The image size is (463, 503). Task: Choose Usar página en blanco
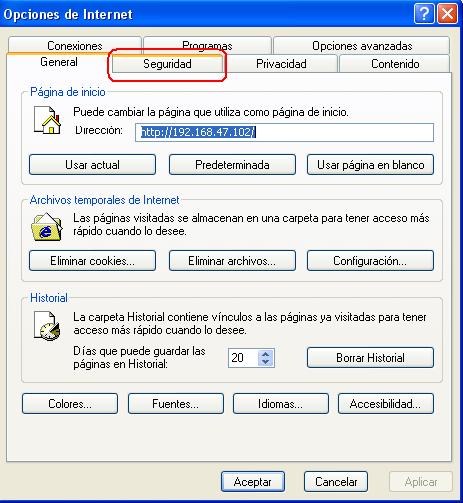pos(370,165)
